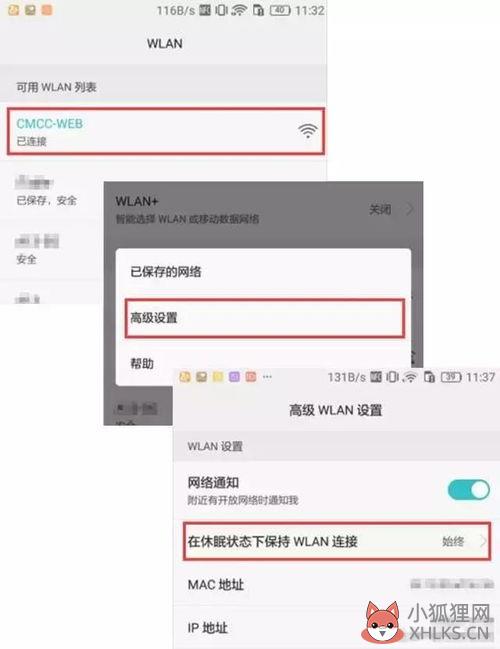Click the fox logo of 小狐狸网

tap(382, 621)
